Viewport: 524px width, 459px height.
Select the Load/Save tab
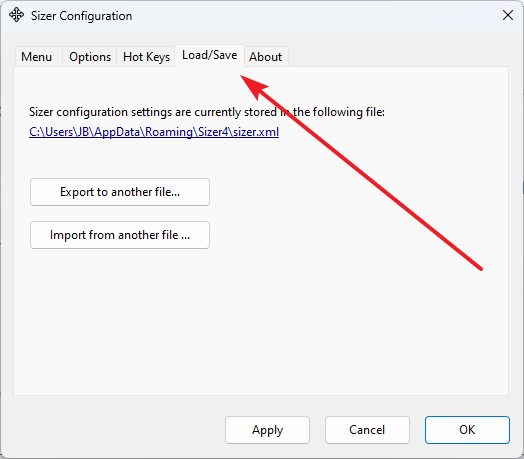210,55
